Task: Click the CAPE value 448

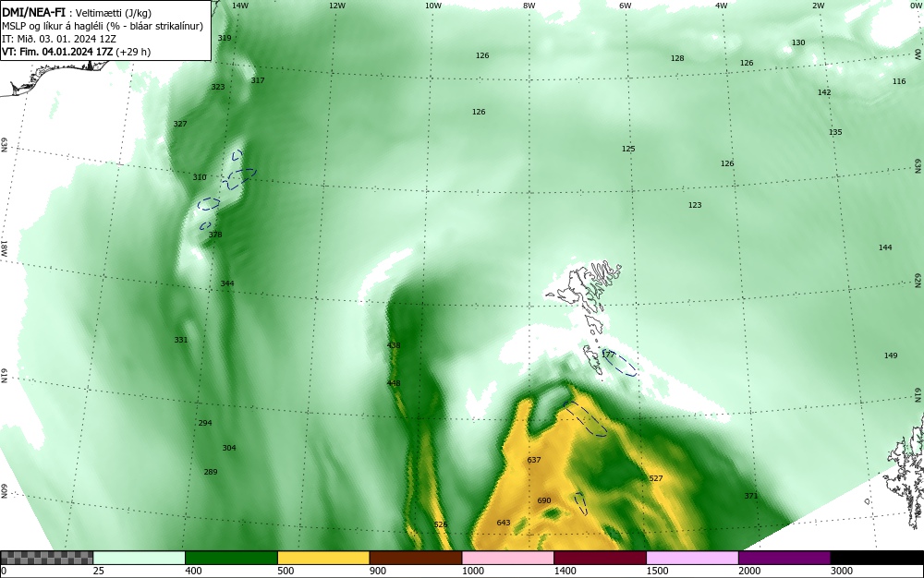Action: 394,383
